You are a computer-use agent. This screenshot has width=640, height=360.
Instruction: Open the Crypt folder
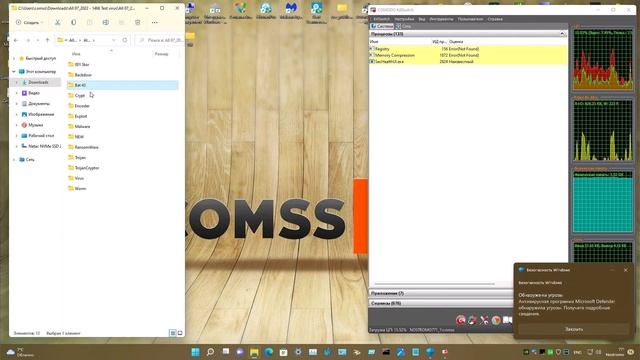(80, 95)
